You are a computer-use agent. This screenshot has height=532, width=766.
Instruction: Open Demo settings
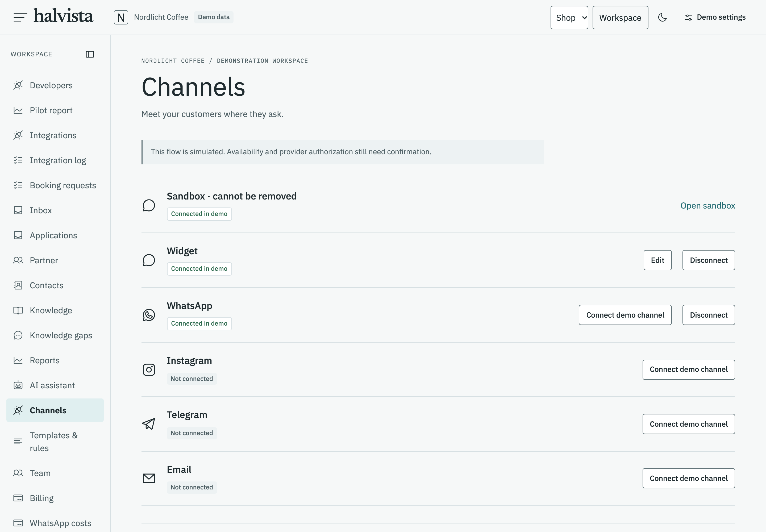click(715, 17)
